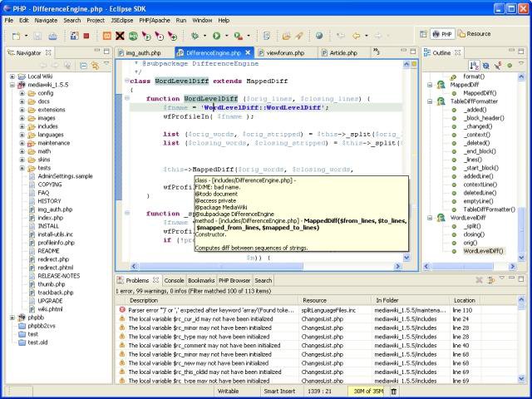Click the red Stop button in toolbar

[86, 36]
